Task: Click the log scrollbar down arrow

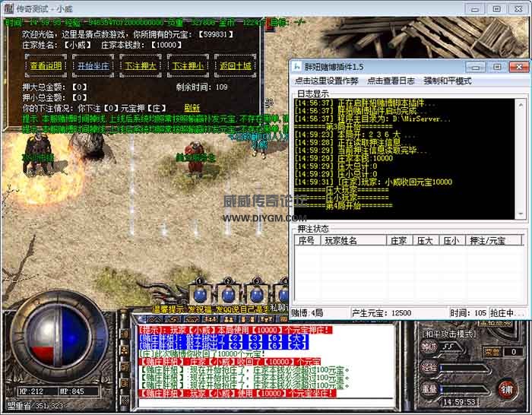Action: coord(521,214)
